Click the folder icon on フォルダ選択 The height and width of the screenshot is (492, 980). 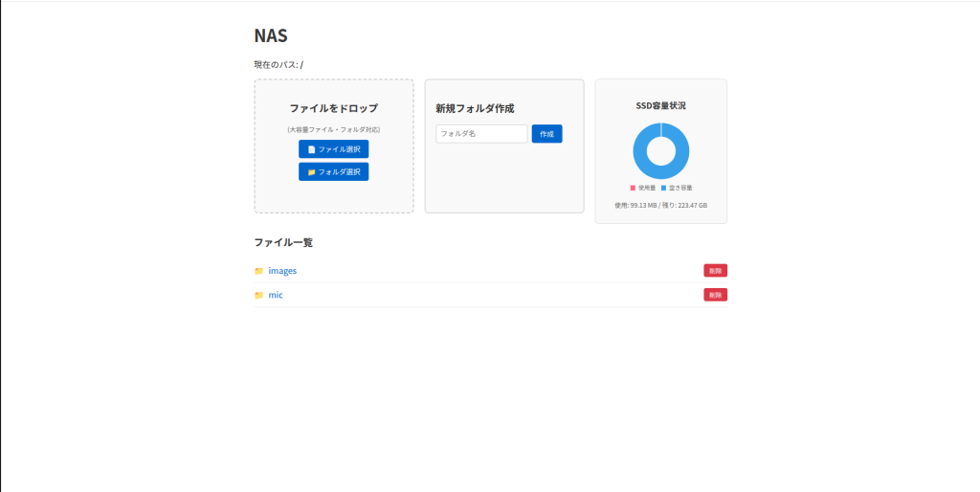click(311, 172)
